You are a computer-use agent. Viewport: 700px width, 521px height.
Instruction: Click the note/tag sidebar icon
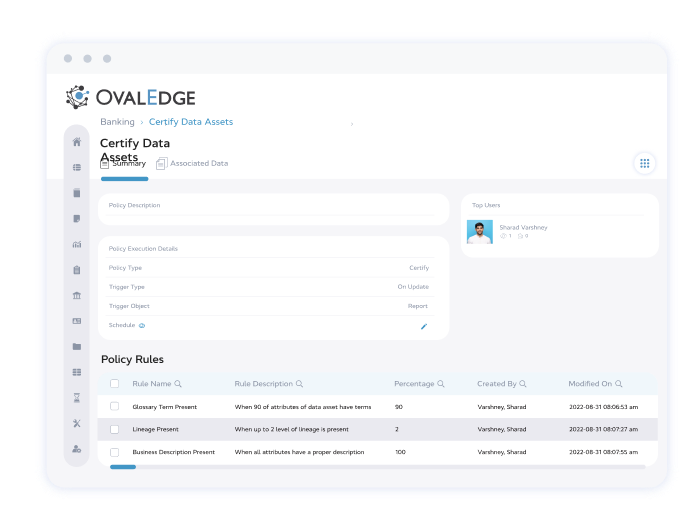click(77, 219)
